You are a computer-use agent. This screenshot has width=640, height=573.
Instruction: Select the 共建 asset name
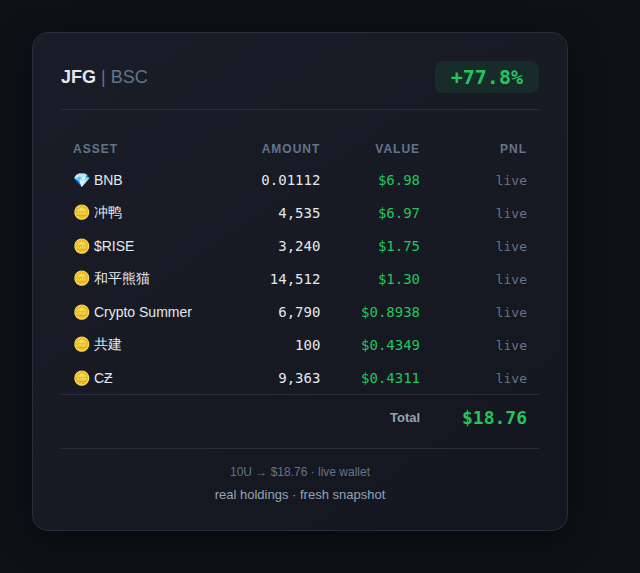tap(108, 344)
